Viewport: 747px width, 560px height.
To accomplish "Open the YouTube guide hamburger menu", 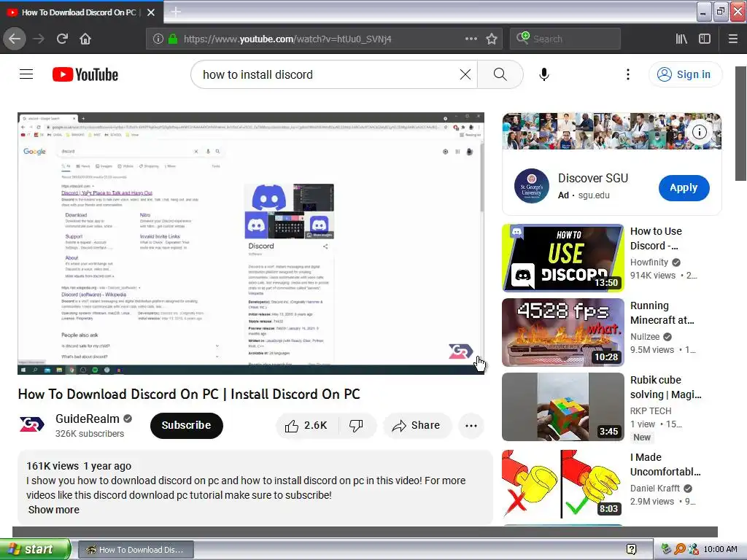I will pyautogui.click(x=26, y=74).
